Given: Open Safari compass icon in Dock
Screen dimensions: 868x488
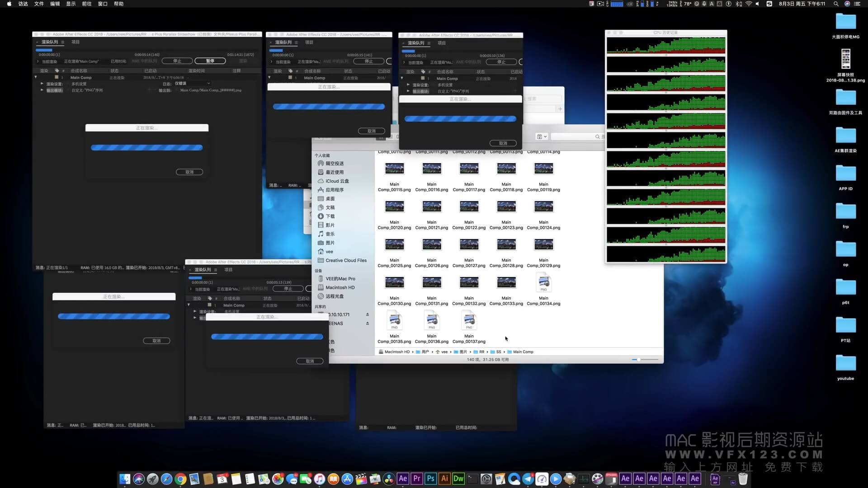Looking at the screenshot, I should coord(166,479).
